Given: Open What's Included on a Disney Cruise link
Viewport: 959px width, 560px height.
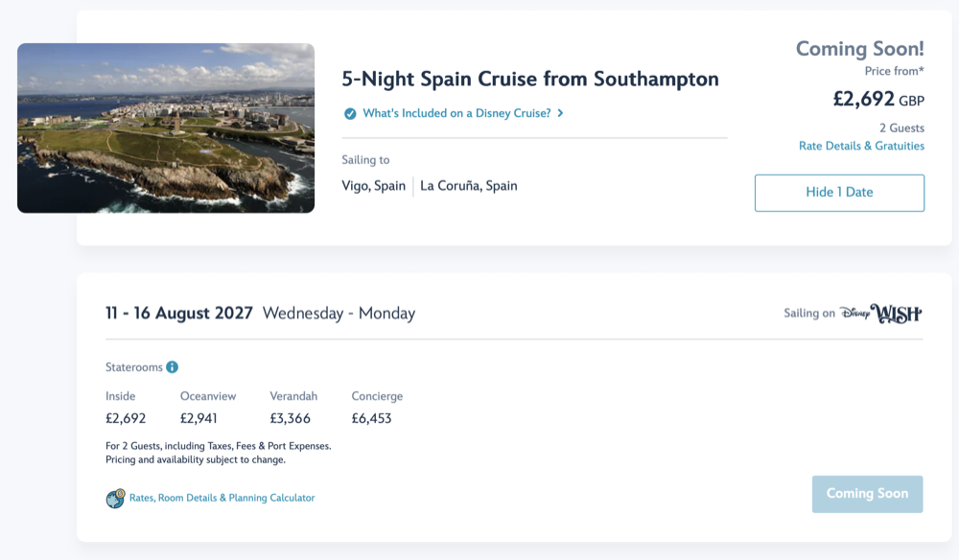Looking at the screenshot, I should 456,113.
